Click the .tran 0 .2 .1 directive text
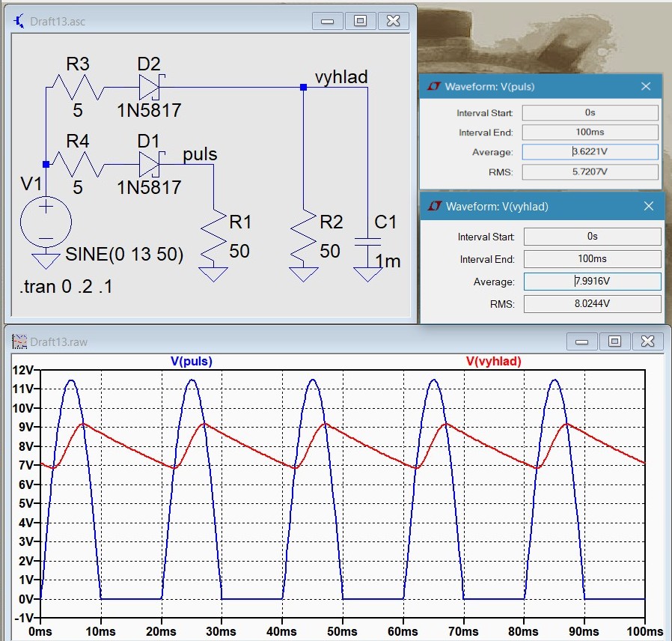 pos(66,287)
